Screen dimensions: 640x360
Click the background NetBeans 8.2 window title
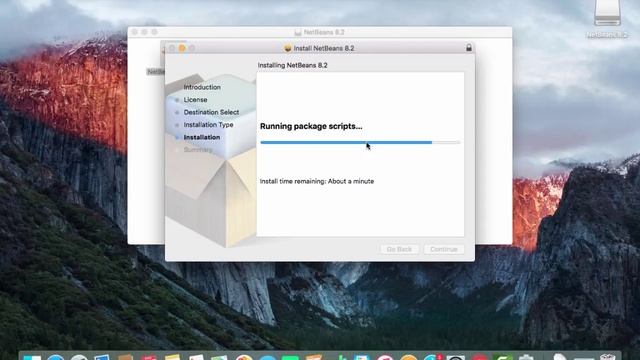coord(324,32)
